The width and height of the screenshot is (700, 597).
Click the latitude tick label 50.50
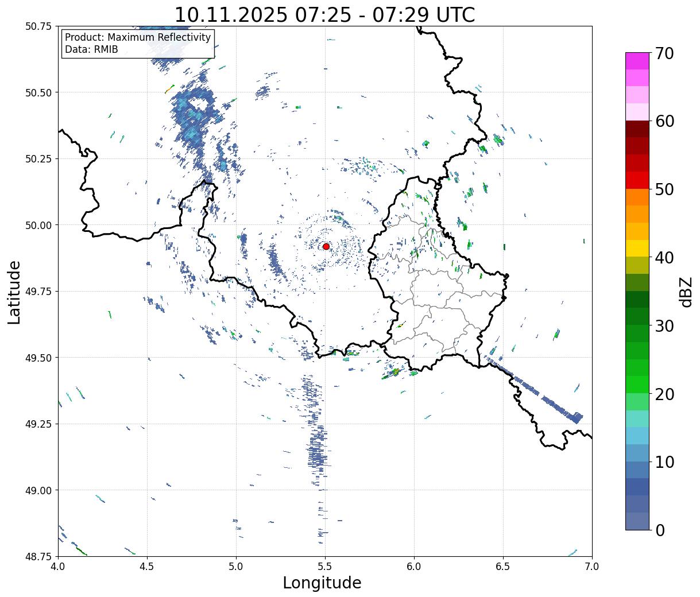38,92
